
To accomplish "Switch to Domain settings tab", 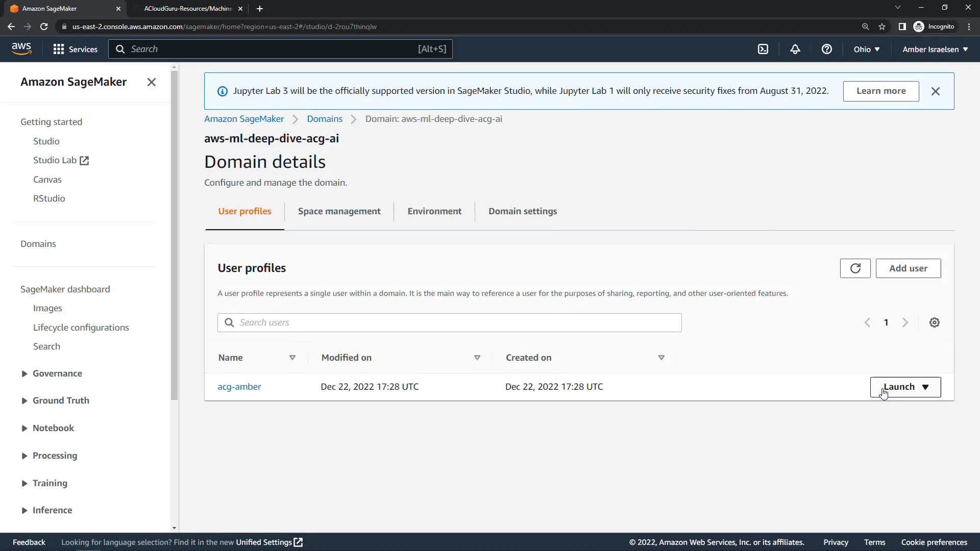I will pyautogui.click(x=522, y=211).
